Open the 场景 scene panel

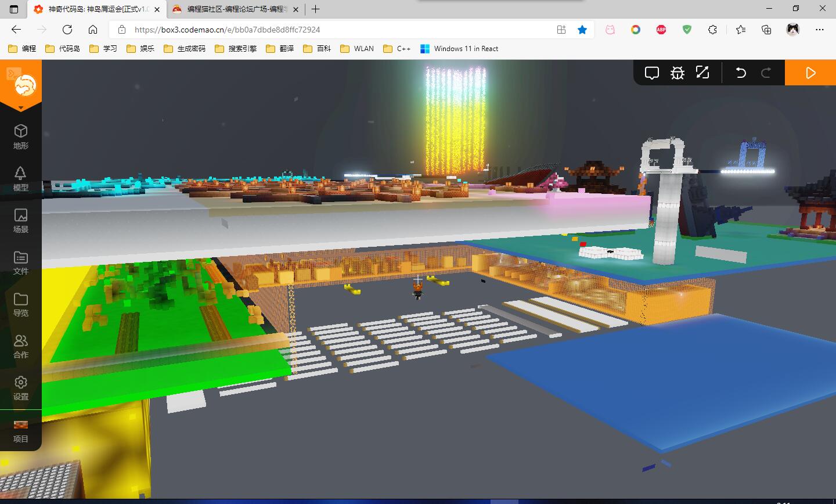pyautogui.click(x=21, y=221)
